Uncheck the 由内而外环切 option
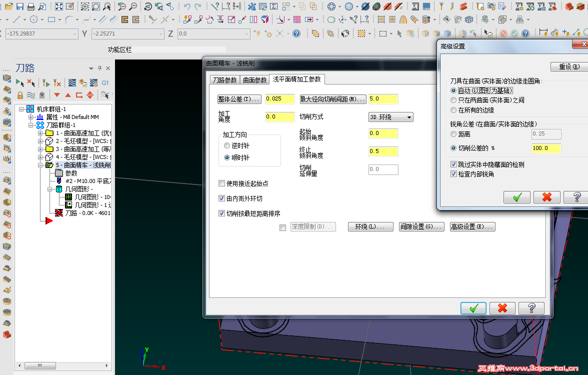 click(221, 198)
